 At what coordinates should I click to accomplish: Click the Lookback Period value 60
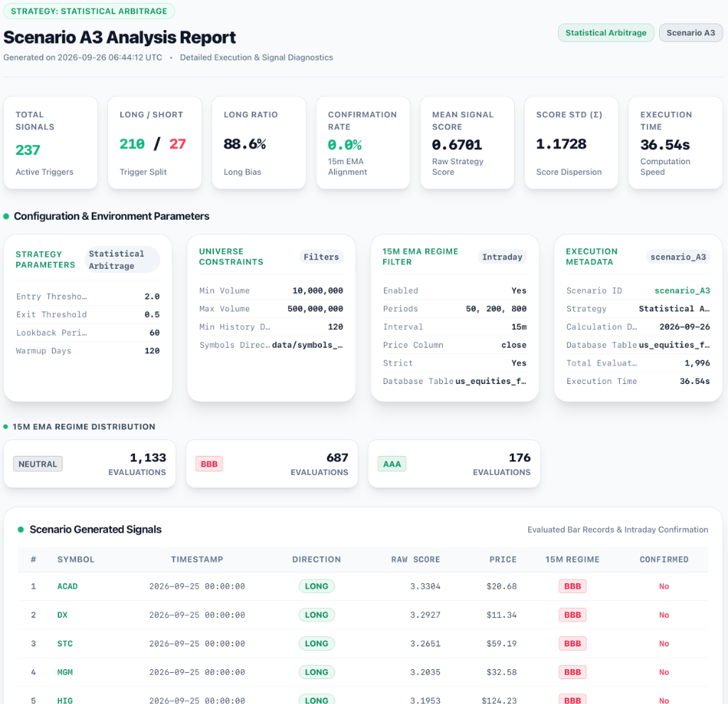pyautogui.click(x=154, y=333)
